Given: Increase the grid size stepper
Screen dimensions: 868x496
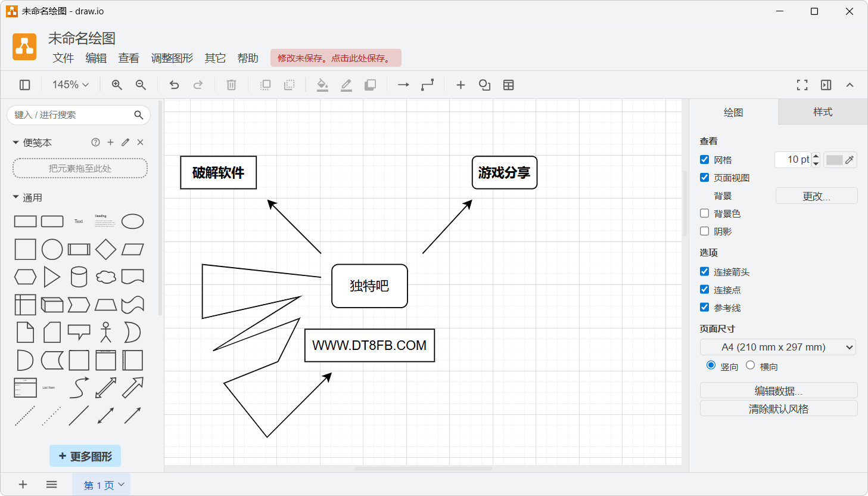Looking at the screenshot, I should pos(816,156).
